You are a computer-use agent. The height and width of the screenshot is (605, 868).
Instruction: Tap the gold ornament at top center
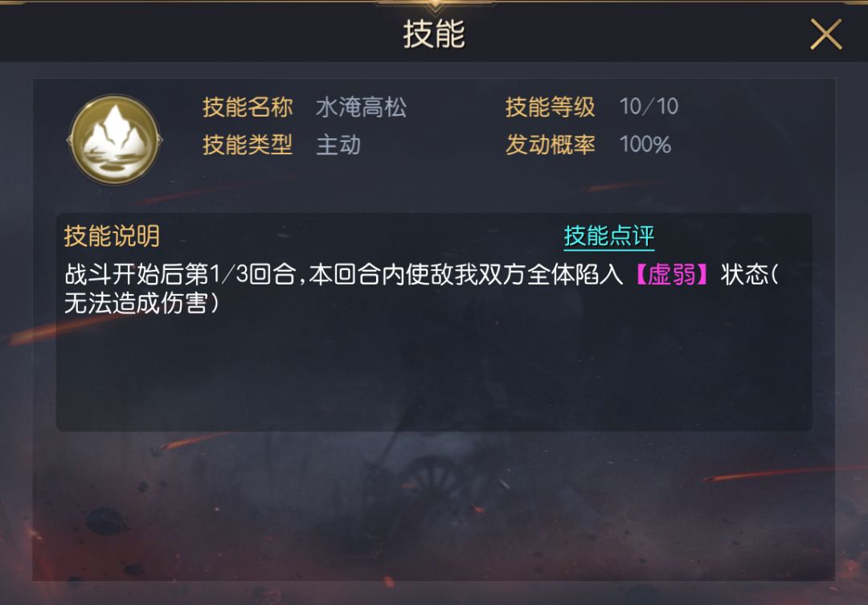pyautogui.click(x=435, y=5)
